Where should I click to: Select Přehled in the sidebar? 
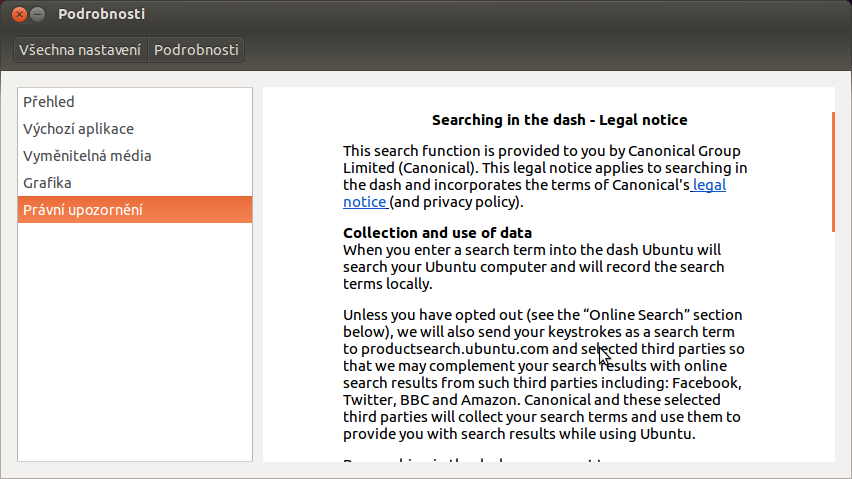135,102
